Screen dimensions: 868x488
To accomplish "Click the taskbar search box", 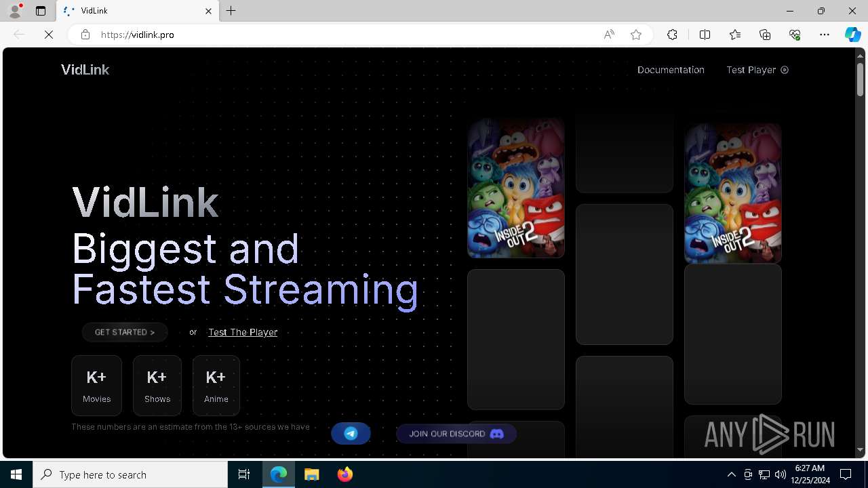I will click(130, 474).
